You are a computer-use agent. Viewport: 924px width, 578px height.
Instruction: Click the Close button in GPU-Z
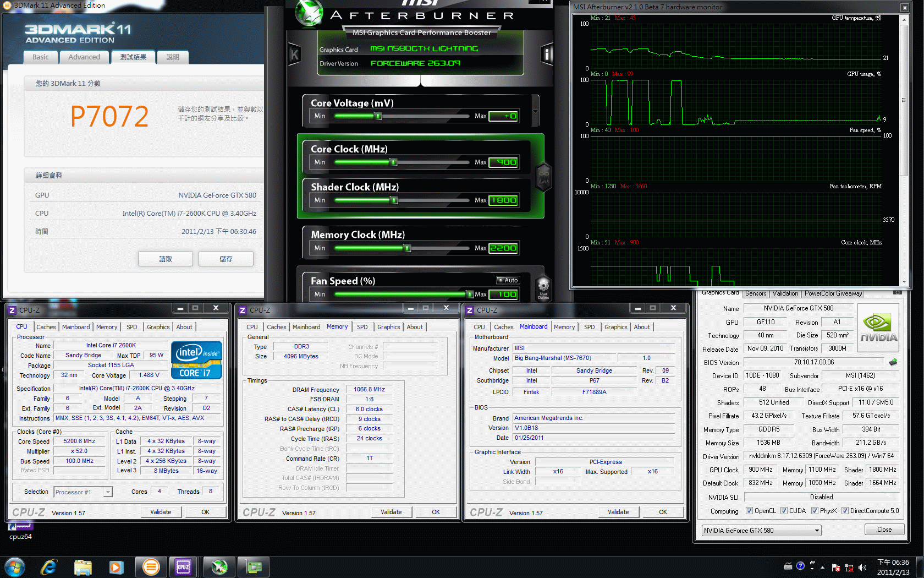[x=884, y=530]
